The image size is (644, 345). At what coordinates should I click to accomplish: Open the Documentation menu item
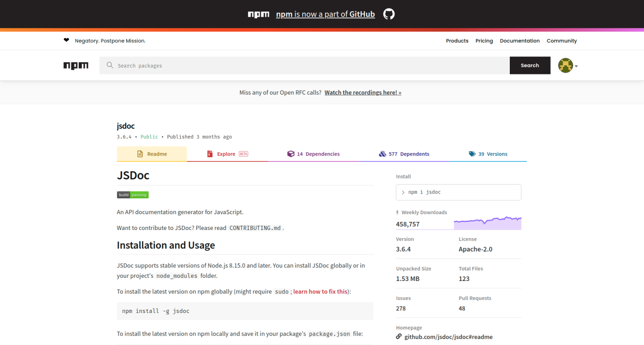[520, 41]
